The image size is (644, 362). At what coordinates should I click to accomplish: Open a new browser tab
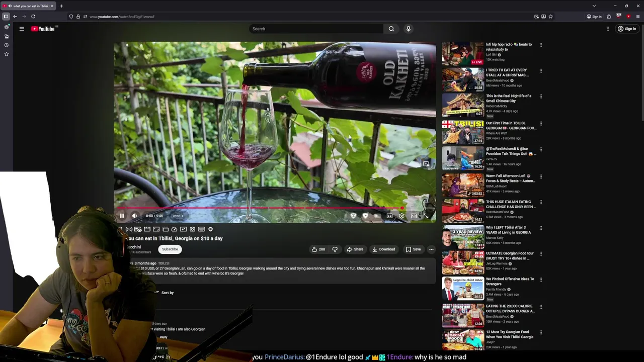61,6
